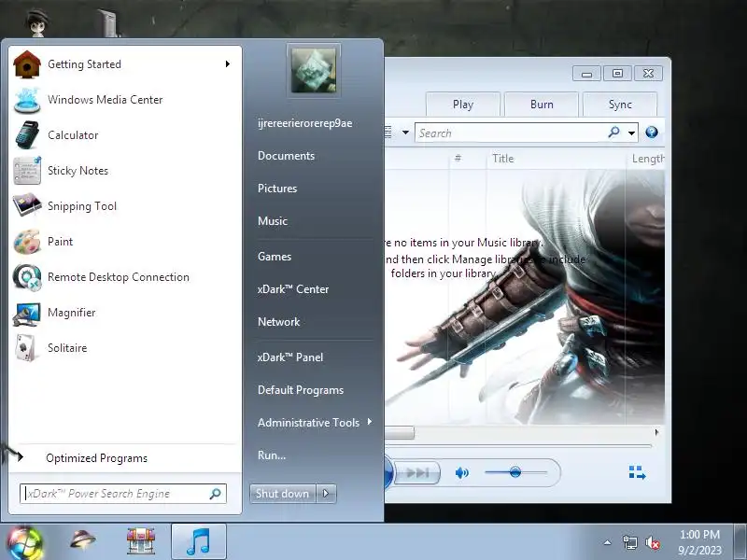The image size is (747, 560).
Task: Open Getting Started from Start menu
Action: [x=124, y=64]
